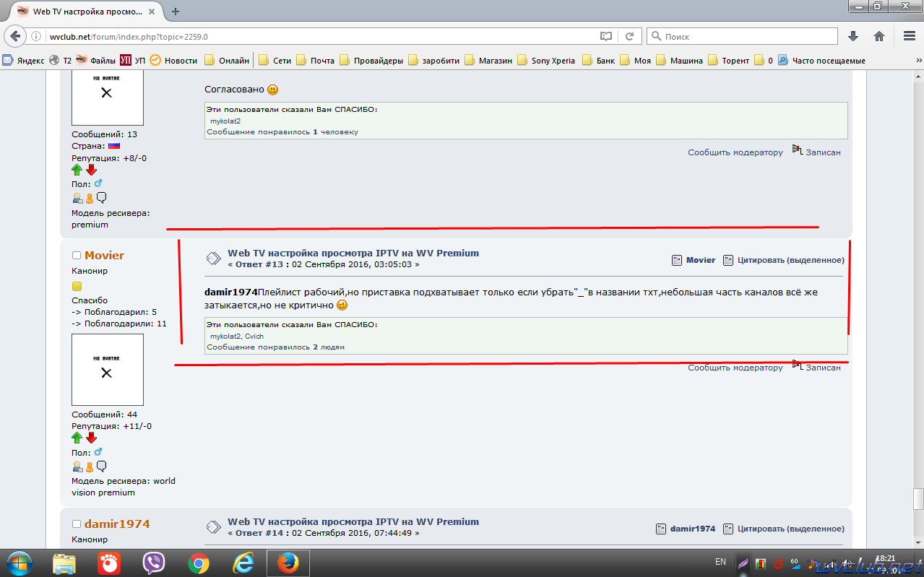Open the site information icon in address bar

click(36, 36)
